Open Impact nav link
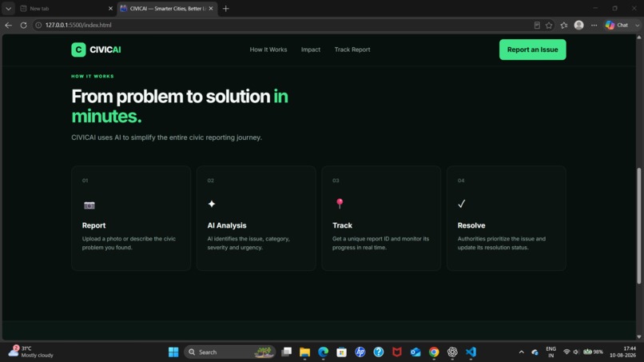Viewport: 644px width, 362px height. tap(311, 50)
